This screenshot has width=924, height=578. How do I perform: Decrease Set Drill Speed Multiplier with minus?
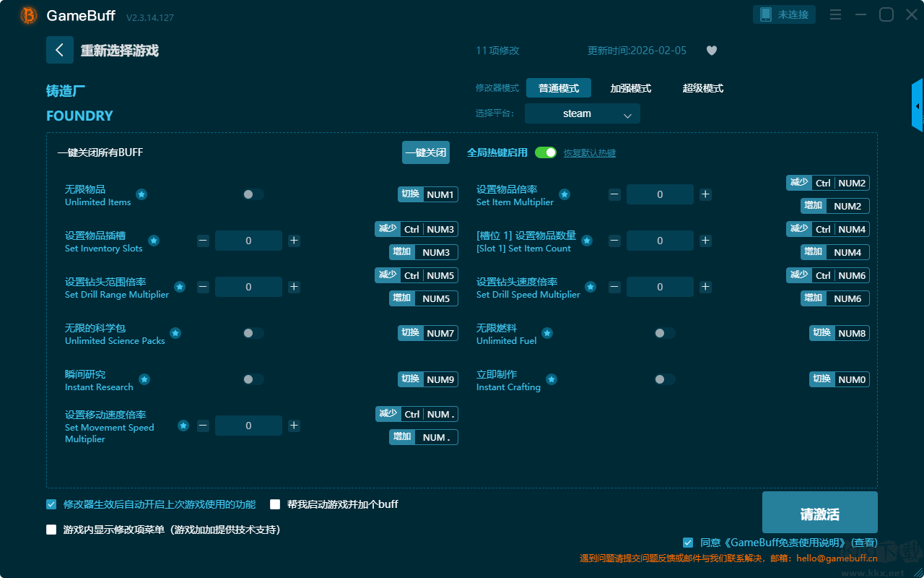pos(614,287)
